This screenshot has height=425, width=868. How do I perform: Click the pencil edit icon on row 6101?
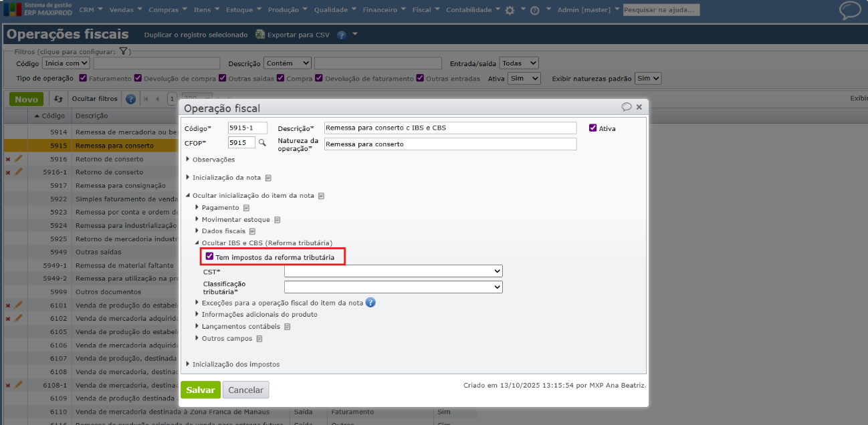18,305
